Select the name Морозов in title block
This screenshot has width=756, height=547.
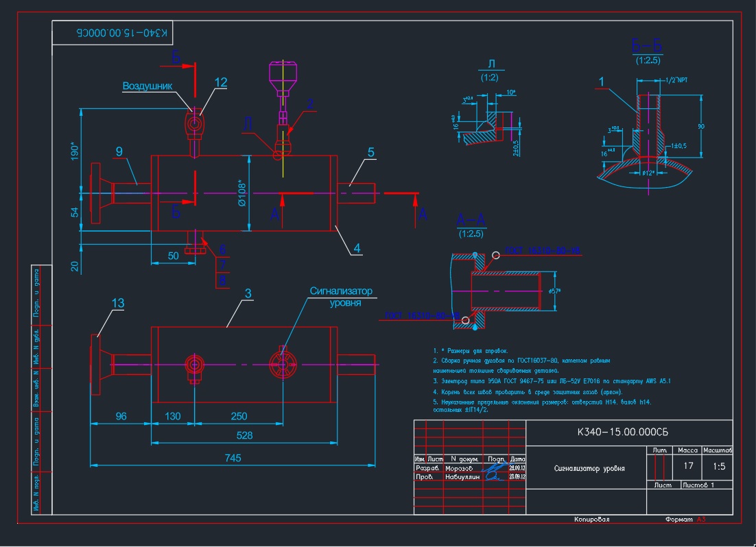click(x=460, y=467)
